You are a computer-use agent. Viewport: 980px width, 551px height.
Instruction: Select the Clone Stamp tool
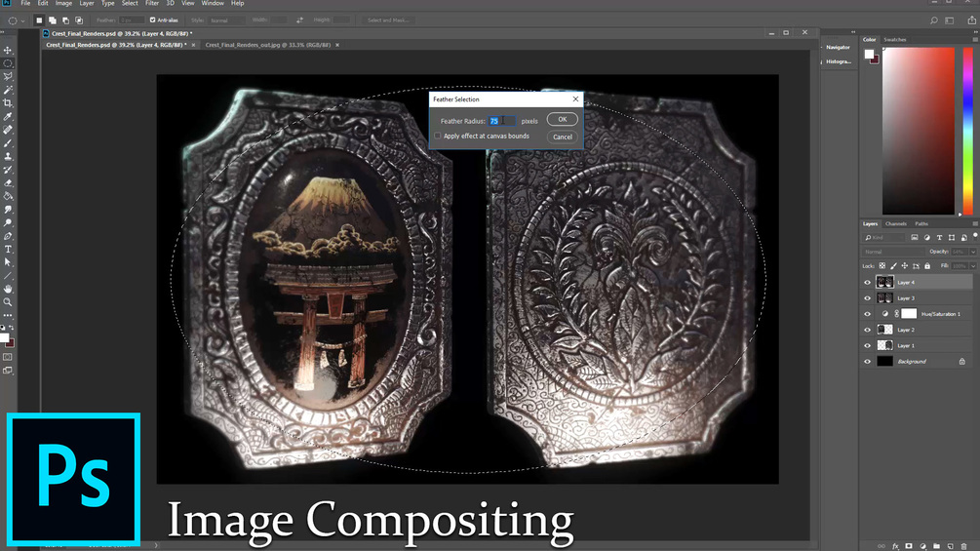(8, 156)
